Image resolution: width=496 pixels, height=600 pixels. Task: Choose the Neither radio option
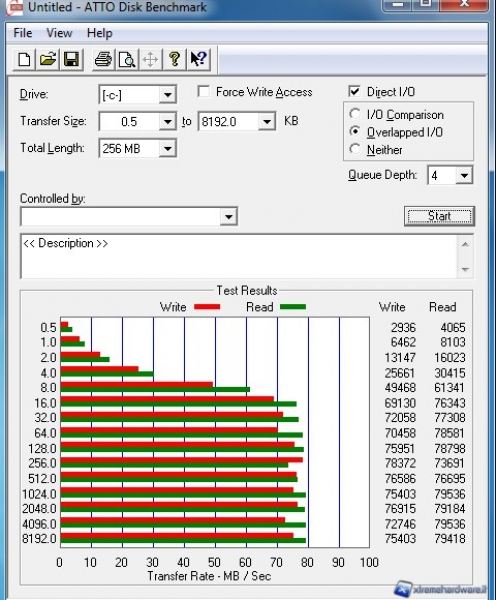point(355,148)
